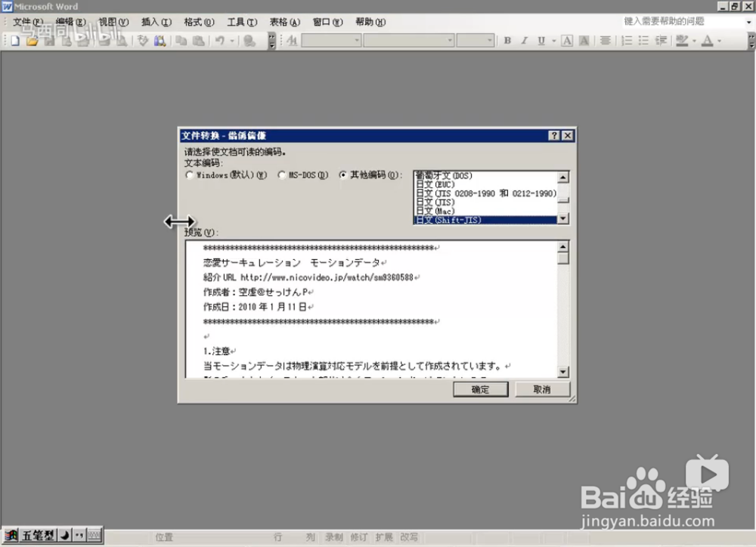Open the 表格 menu
The height and width of the screenshot is (547, 756).
click(282, 22)
